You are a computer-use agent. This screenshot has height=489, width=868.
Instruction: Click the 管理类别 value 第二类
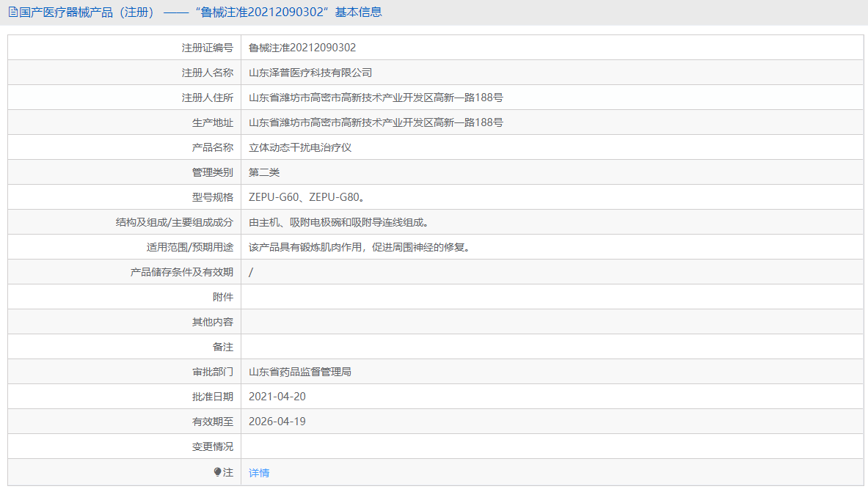click(x=267, y=172)
